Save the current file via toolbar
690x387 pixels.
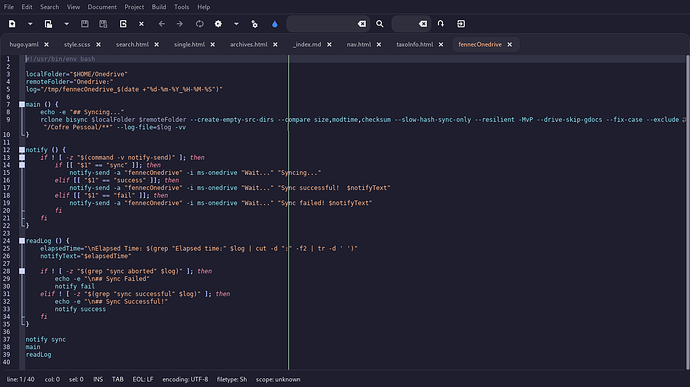click(84, 24)
